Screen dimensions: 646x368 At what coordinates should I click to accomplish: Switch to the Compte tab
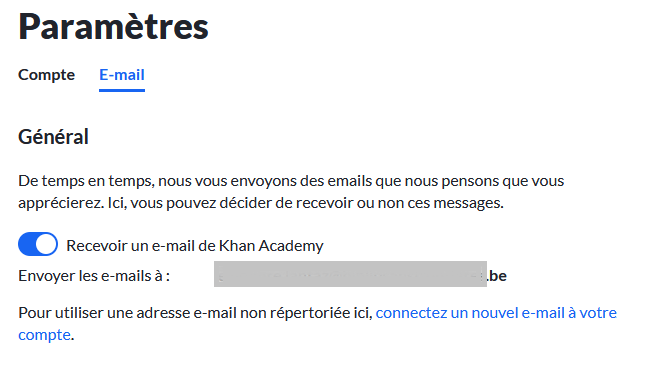click(x=47, y=75)
